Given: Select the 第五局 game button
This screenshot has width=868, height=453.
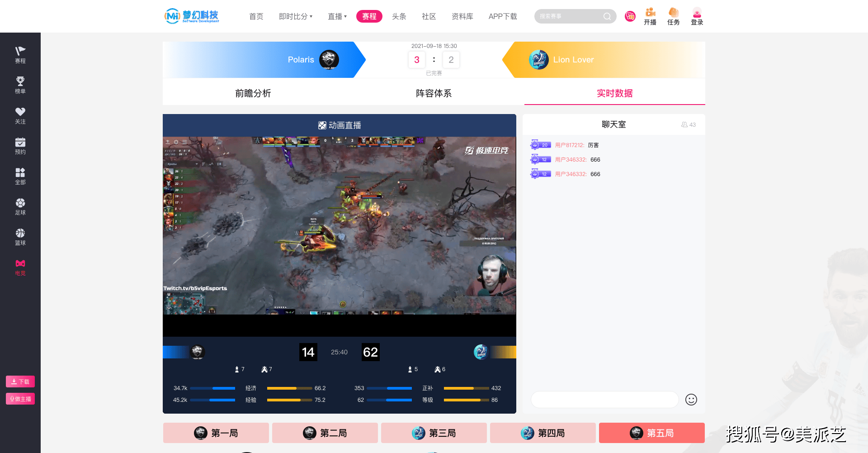Looking at the screenshot, I should coord(652,433).
